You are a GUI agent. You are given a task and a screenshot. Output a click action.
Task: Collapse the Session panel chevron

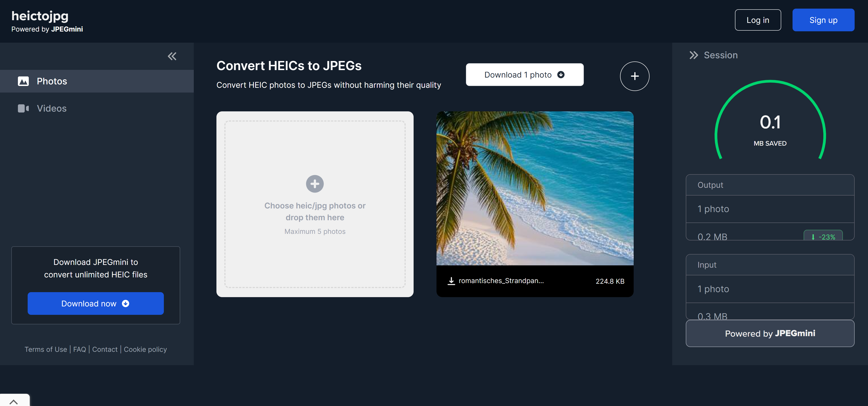(x=693, y=55)
